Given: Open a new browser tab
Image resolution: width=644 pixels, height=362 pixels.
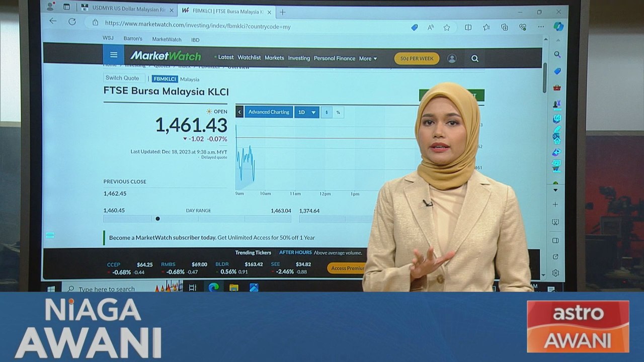Looking at the screenshot, I should pyautogui.click(x=282, y=12).
